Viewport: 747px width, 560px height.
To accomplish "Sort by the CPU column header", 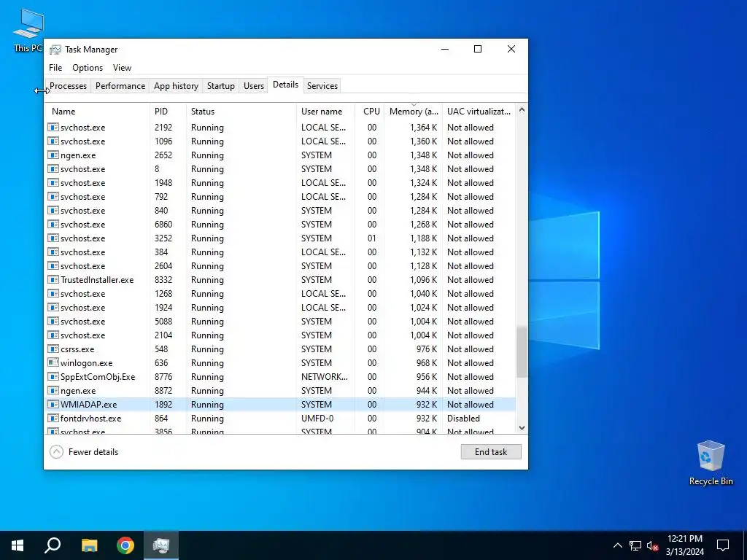I will pos(370,112).
